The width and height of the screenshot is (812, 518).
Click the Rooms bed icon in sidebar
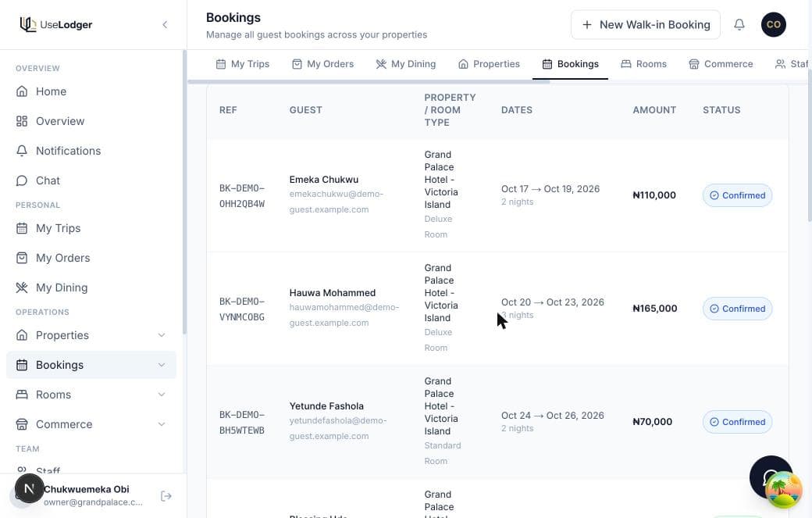[x=22, y=395]
